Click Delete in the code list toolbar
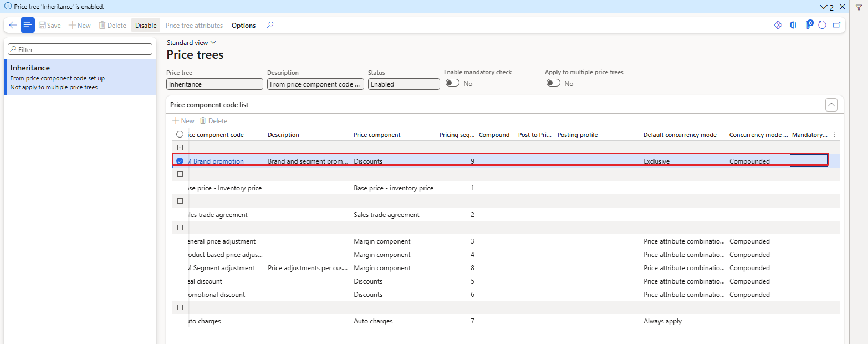This screenshot has height=344, width=868. coord(213,120)
